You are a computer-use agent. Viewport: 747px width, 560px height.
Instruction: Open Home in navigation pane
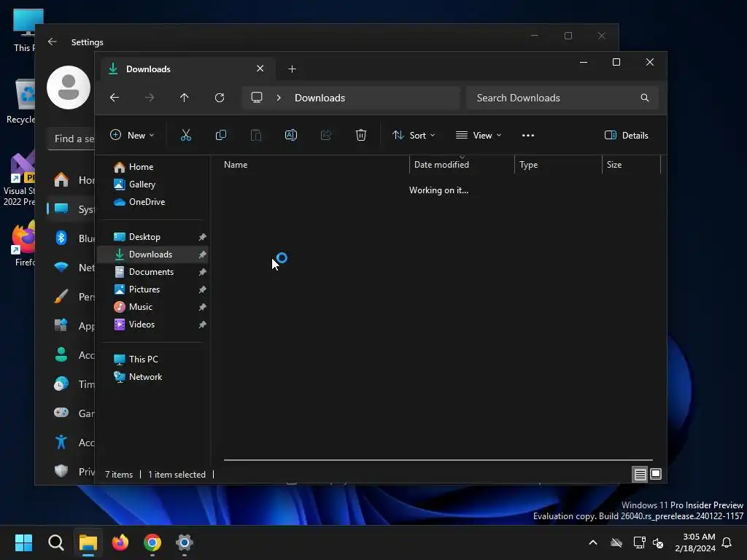141,167
